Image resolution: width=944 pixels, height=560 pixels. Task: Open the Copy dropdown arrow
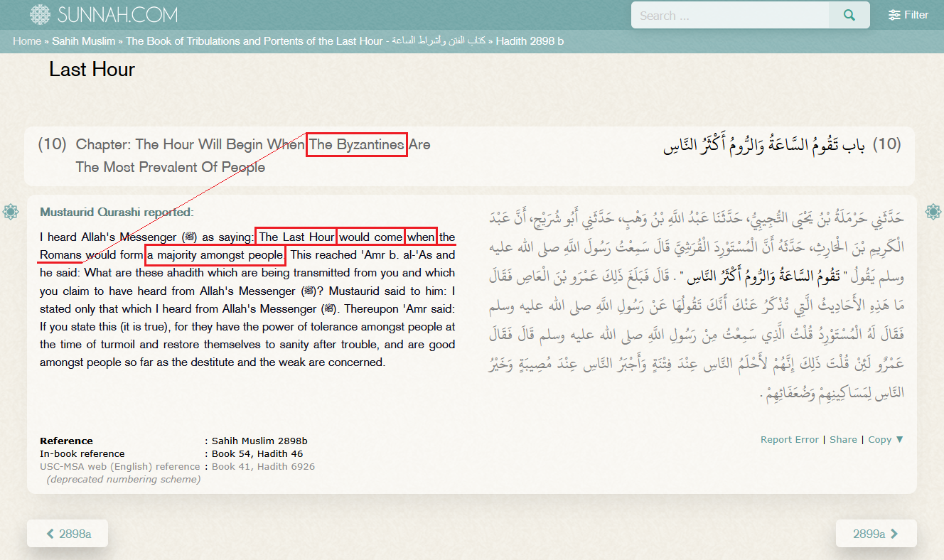click(900, 439)
